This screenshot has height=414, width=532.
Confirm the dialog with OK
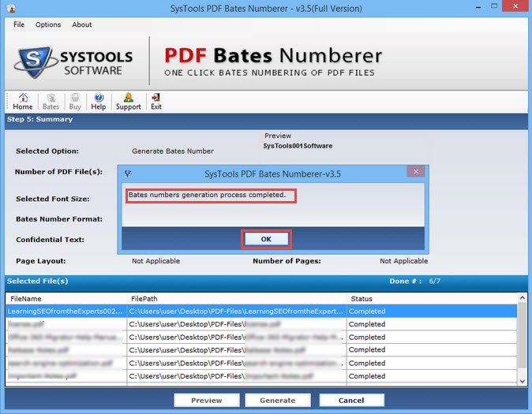[266, 239]
